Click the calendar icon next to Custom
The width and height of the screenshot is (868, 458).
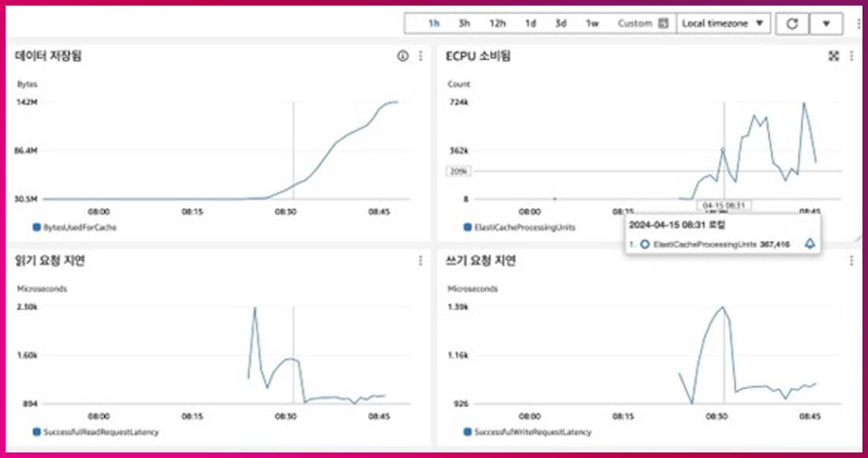664,24
